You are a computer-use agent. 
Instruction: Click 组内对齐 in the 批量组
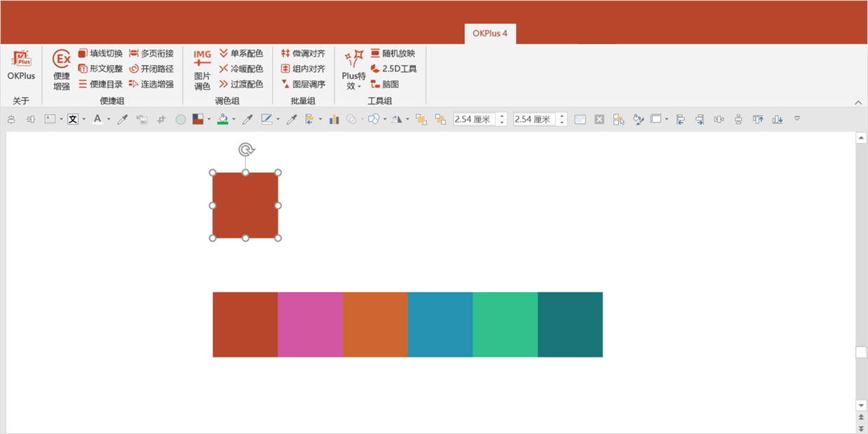tap(303, 69)
